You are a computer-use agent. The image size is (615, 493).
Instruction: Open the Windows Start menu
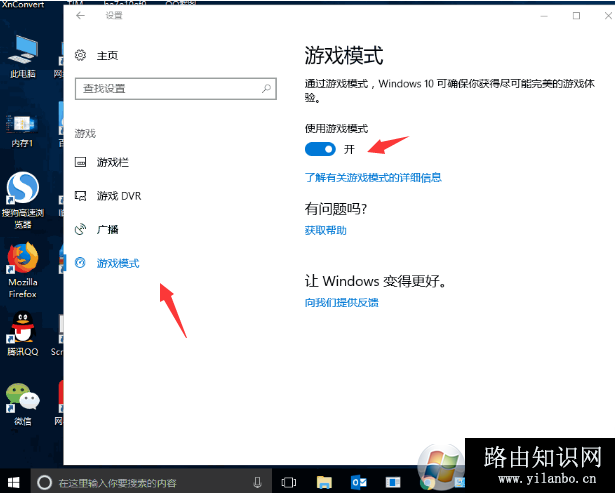14,482
